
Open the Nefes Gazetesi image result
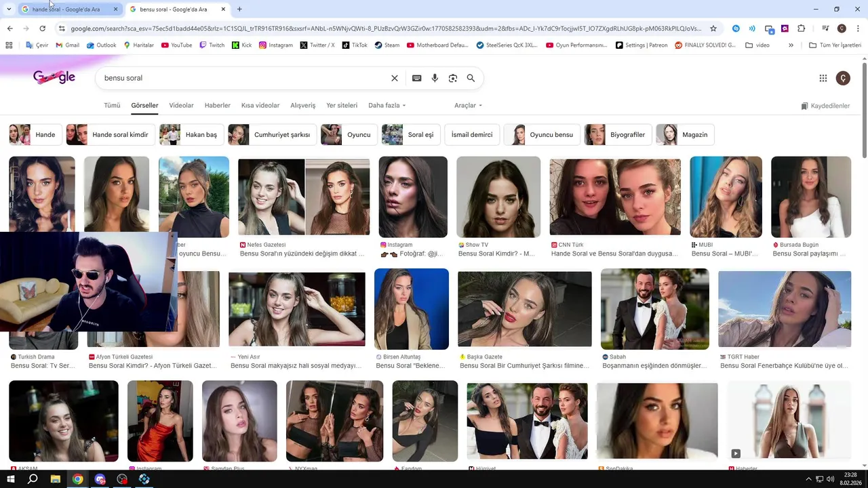tap(304, 197)
